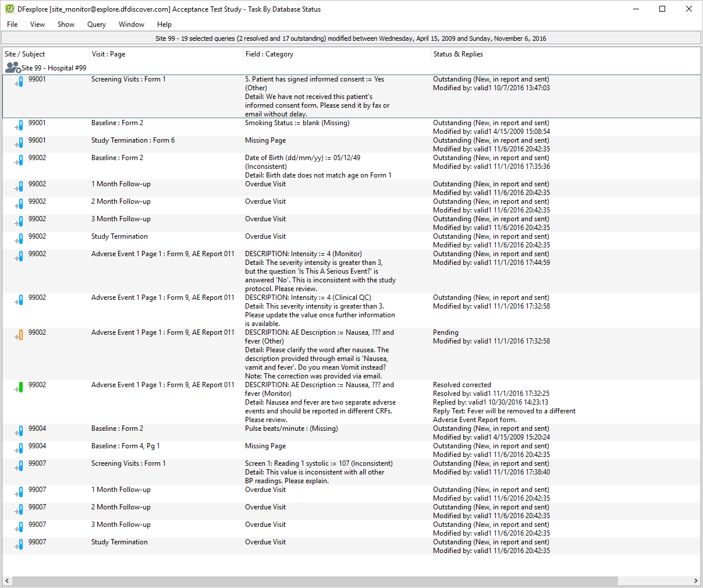Click blue query icon for 99002 Date of Birth row
Image resolution: width=703 pixels, height=588 pixels.
[x=20, y=161]
